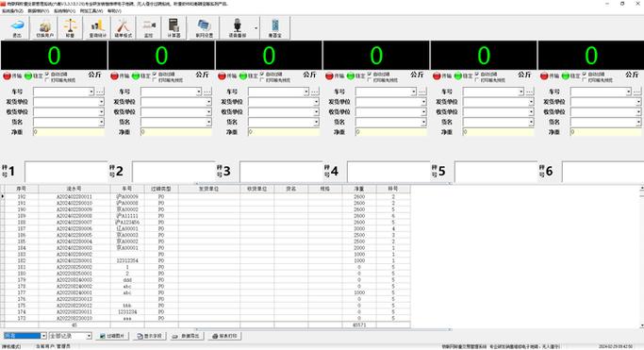This screenshot has width=644, height=350.
Task: Expand the 收货单位 dropdown for scale 2
Action: click(x=208, y=111)
